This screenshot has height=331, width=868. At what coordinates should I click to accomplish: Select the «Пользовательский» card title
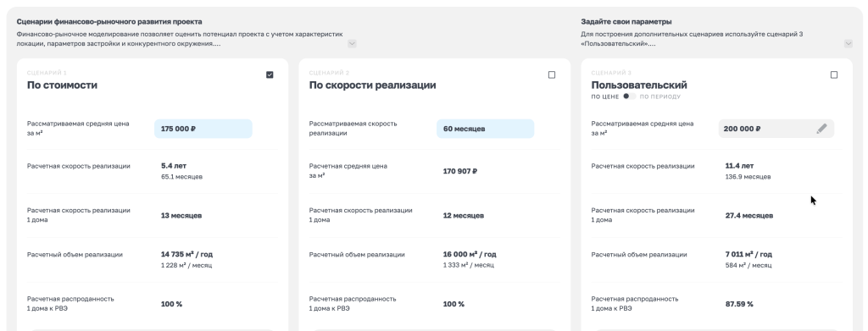(x=639, y=86)
